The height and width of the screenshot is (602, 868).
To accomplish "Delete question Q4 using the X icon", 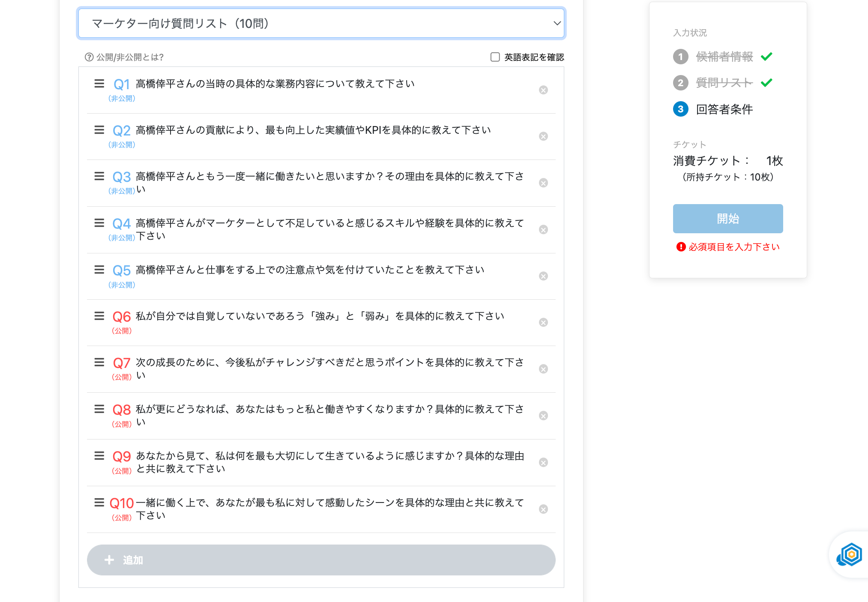I will coord(543,230).
